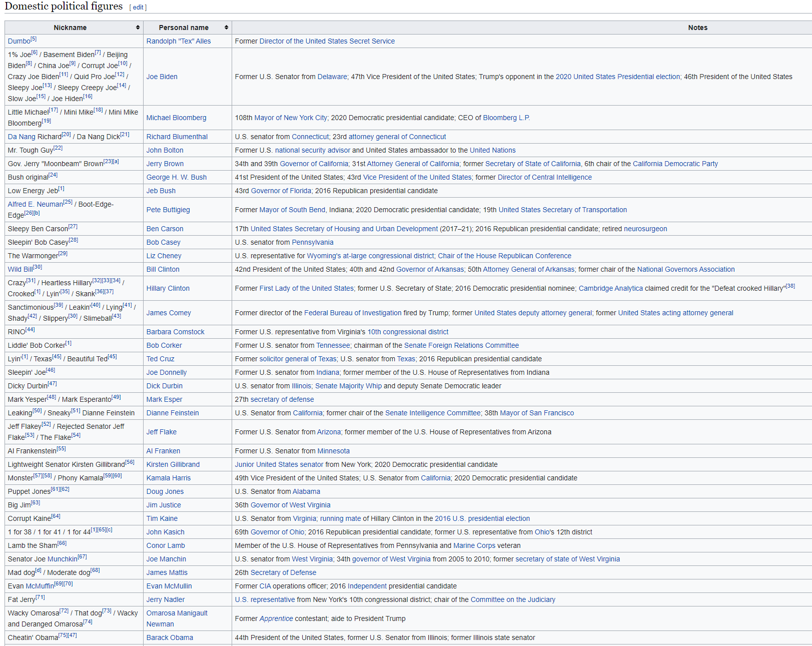The width and height of the screenshot is (812, 646).
Task: Open Director of the United States Secret Service link
Action: point(327,41)
